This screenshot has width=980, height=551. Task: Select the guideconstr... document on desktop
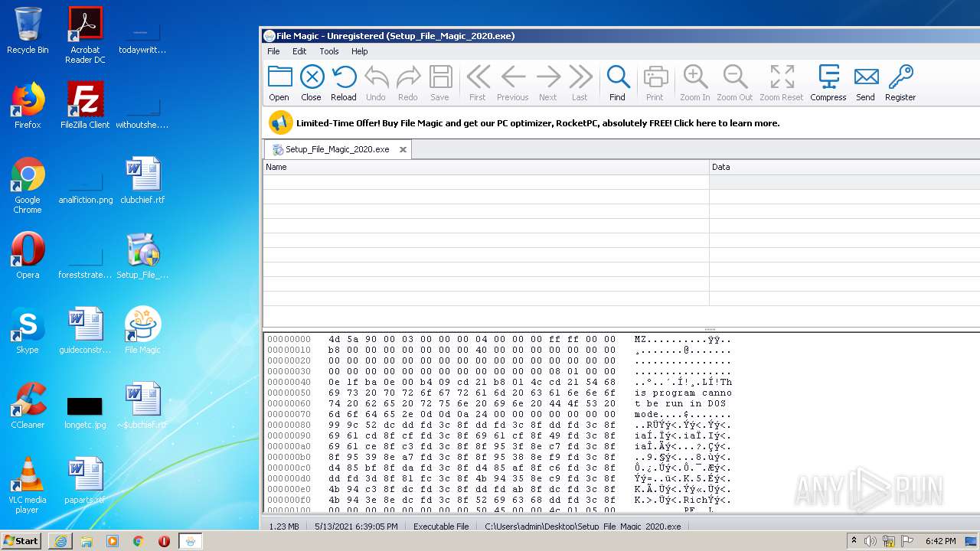[85, 331]
